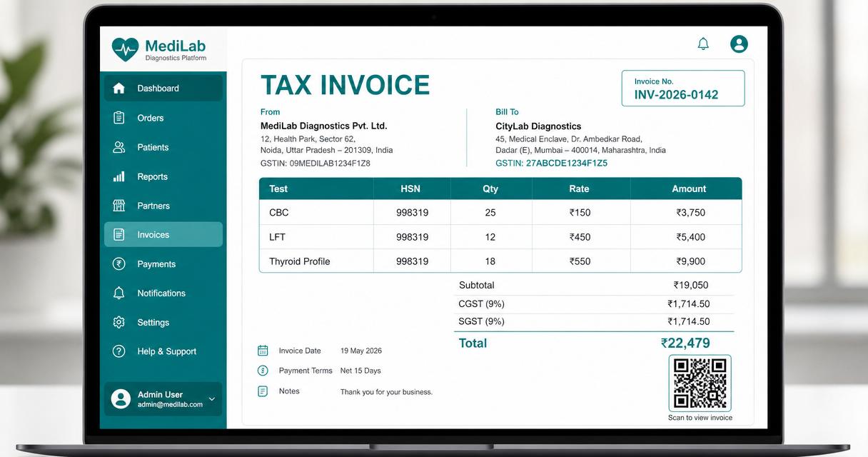Click the LFT rate ₹450 cell
Screen dimensions: 868x457
click(x=580, y=237)
